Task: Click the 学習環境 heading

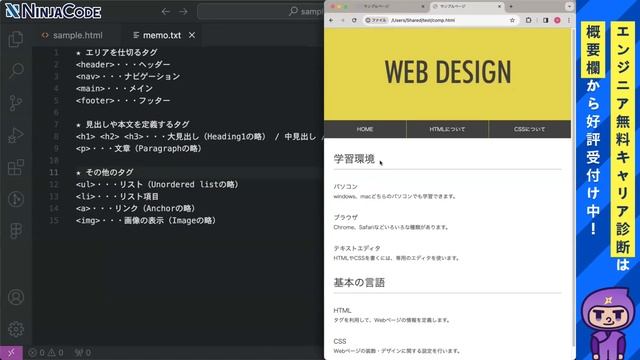Action: [354, 159]
